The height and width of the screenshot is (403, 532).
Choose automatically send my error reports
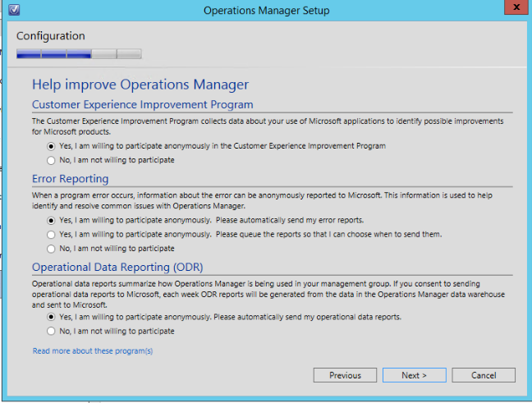coord(52,221)
